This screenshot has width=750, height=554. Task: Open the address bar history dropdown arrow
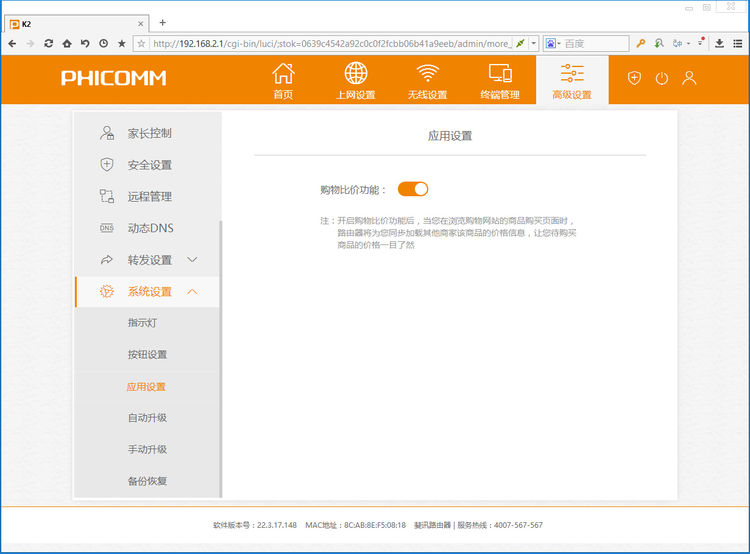point(533,44)
